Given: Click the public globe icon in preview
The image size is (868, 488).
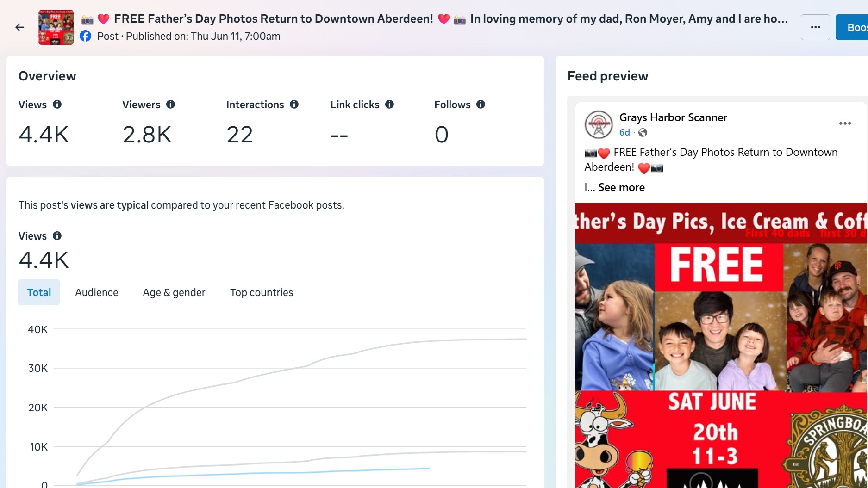Looking at the screenshot, I should tap(643, 133).
